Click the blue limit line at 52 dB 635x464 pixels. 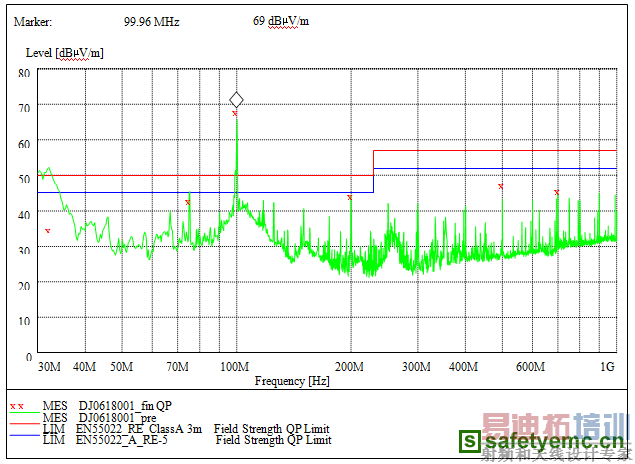click(x=495, y=168)
